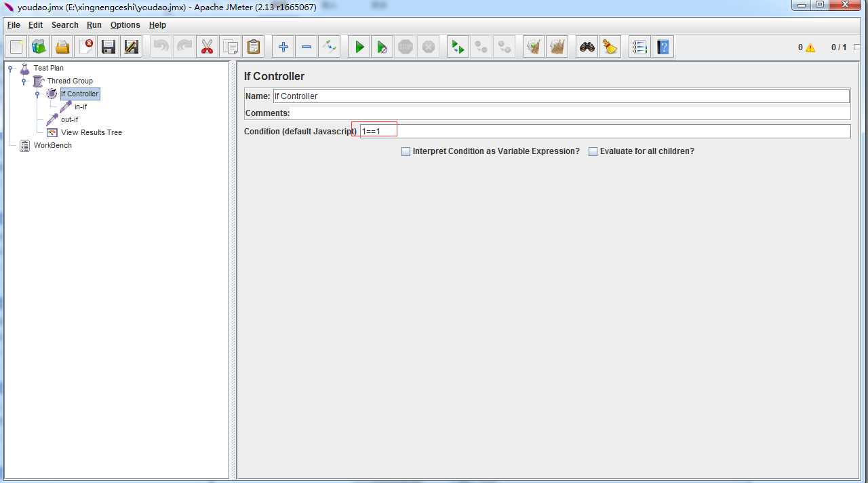This screenshot has height=483, width=868.
Task: Click the Toggle enable/disable icon
Action: (330, 47)
